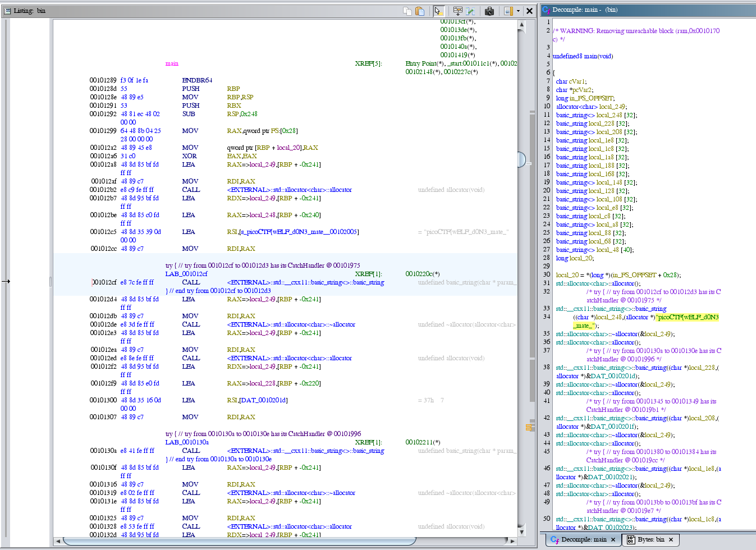Open the browser field editor icon
Image resolution: width=756 pixels, height=550 pixels.
[458, 11]
